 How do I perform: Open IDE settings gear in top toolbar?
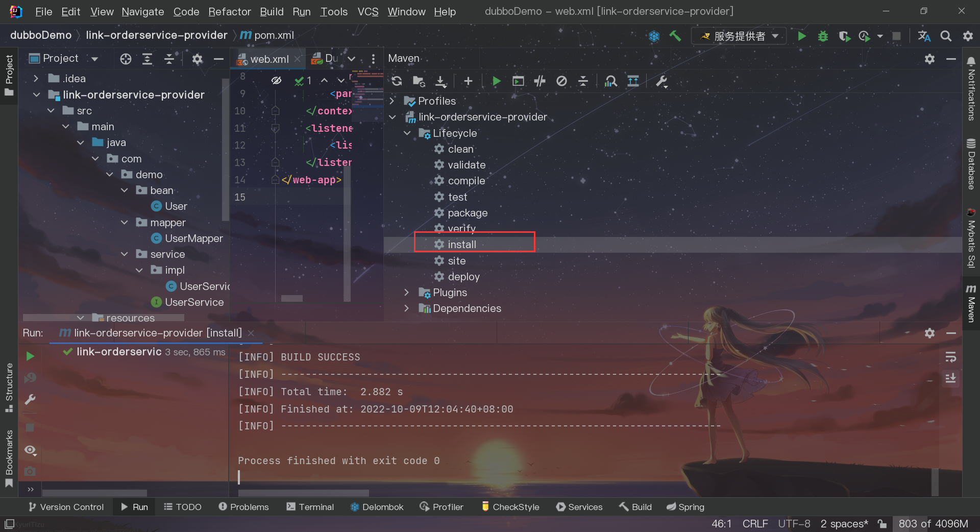pyautogui.click(x=968, y=36)
